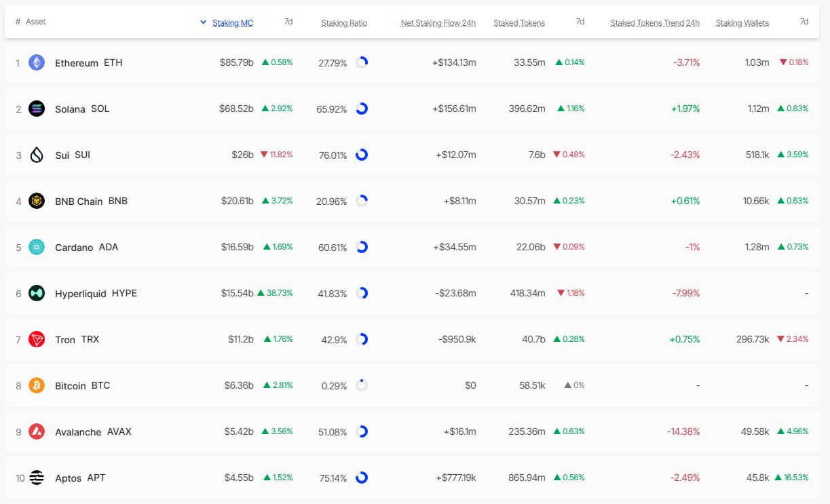This screenshot has height=504, width=830.
Task: Sort by Staked Tokens Trend 24h header
Action: [x=655, y=23]
